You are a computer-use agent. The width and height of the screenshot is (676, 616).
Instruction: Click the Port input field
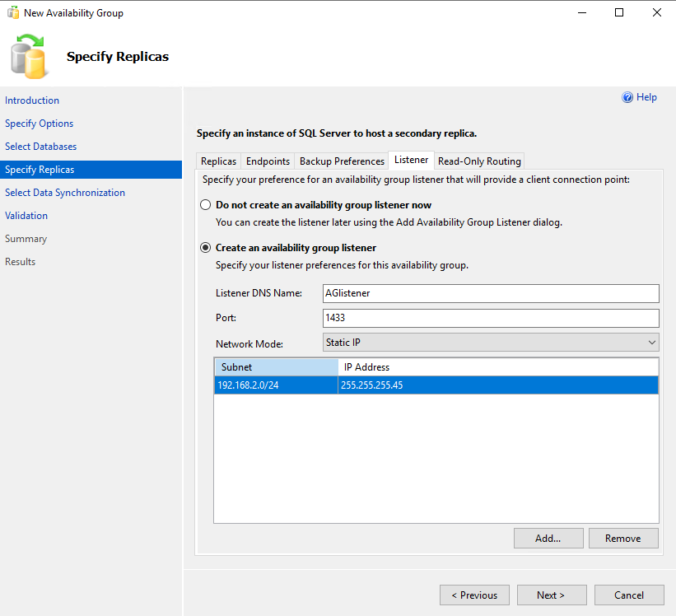click(x=491, y=318)
